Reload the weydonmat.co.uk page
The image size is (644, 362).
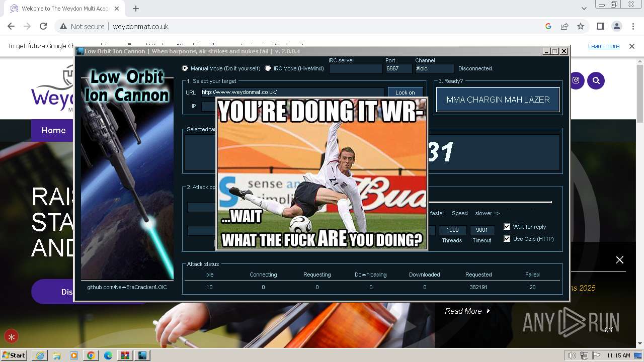43,27
